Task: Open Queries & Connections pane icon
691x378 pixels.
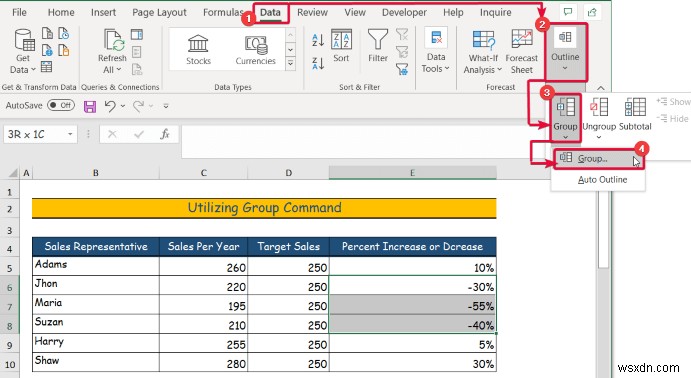Action: pos(137,34)
